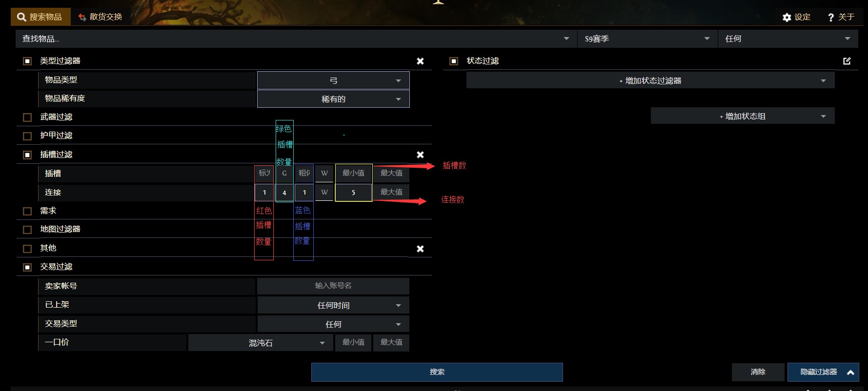Click the bulk exchange arrows icon
This screenshot has height=391, width=868.
[82, 17]
